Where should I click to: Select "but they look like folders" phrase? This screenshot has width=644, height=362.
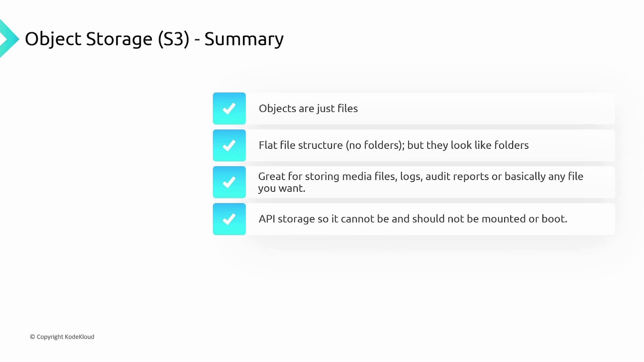[468, 145]
